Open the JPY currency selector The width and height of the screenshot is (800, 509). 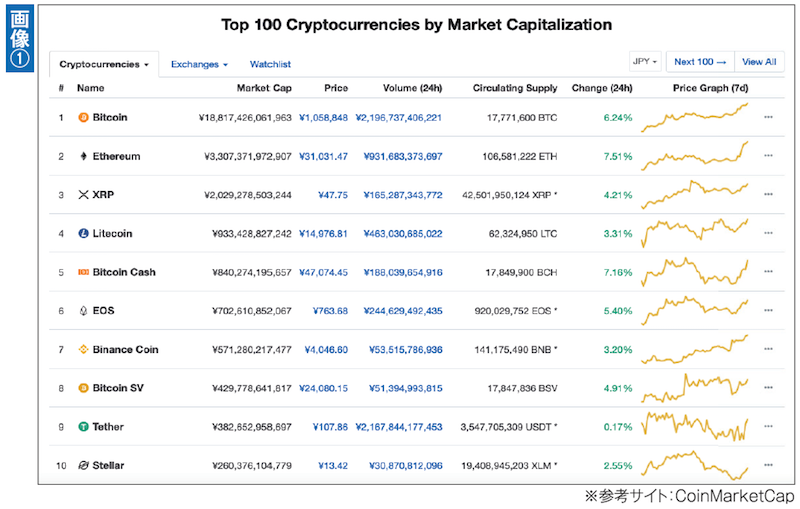pyautogui.click(x=645, y=62)
